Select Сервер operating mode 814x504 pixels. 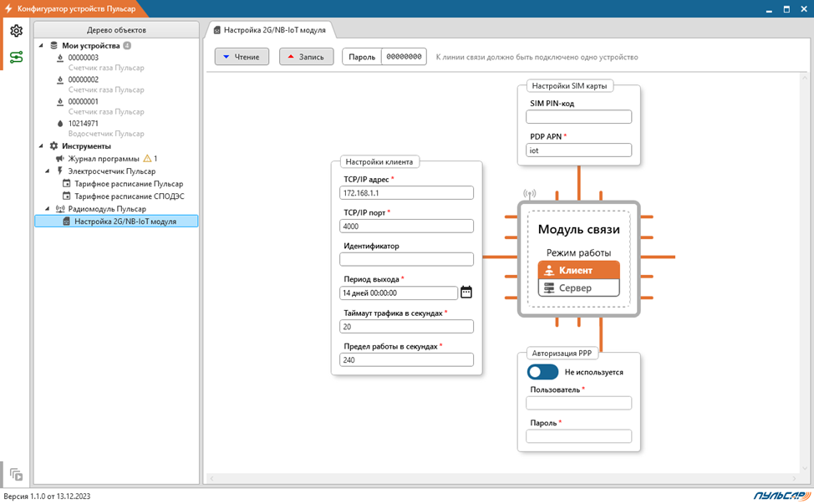tap(579, 288)
